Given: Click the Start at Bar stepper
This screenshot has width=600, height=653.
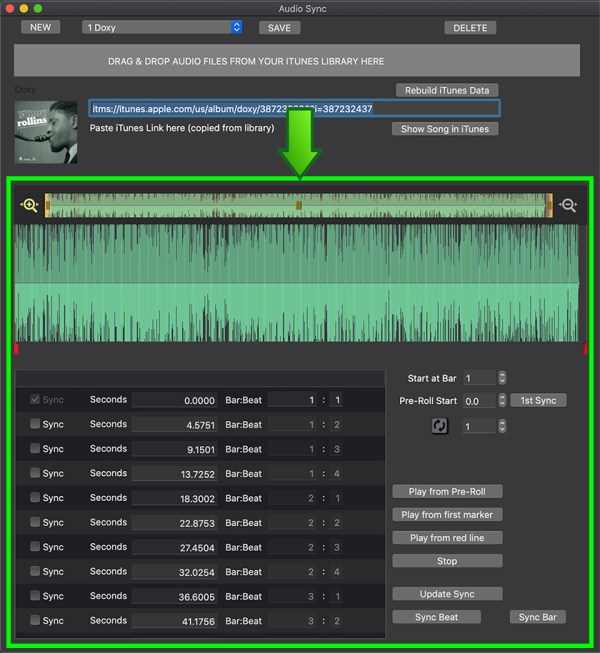Looking at the screenshot, I should point(502,378).
